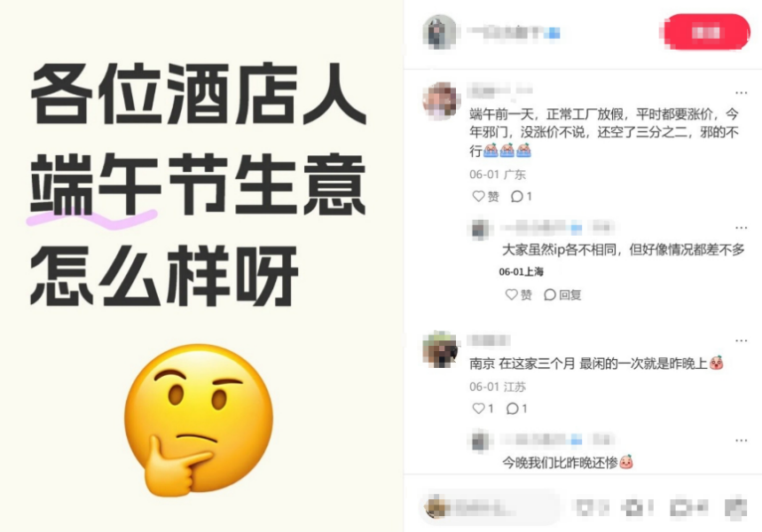The width and height of the screenshot is (762, 532).
Task: Click the share icon at bottom right
Action: 735,508
